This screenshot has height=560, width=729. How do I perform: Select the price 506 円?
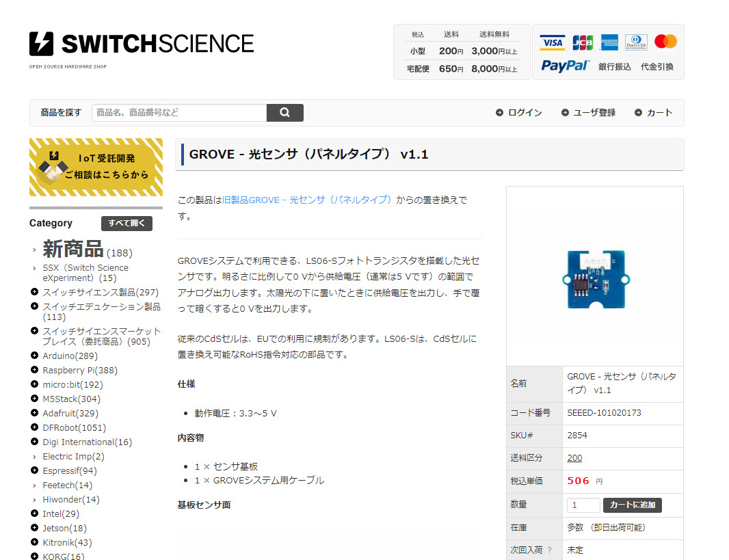585,481
